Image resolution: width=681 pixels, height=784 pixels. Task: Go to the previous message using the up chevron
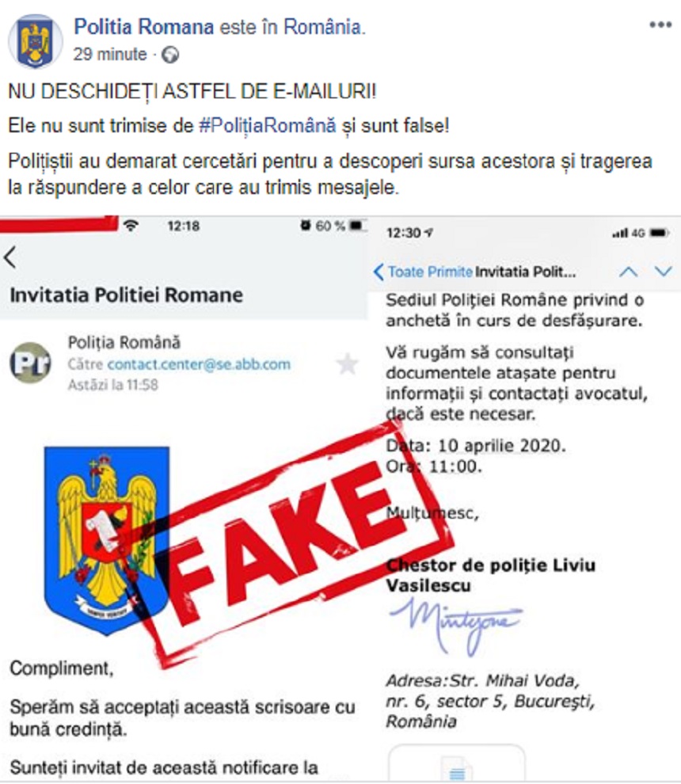pyautogui.click(x=629, y=272)
